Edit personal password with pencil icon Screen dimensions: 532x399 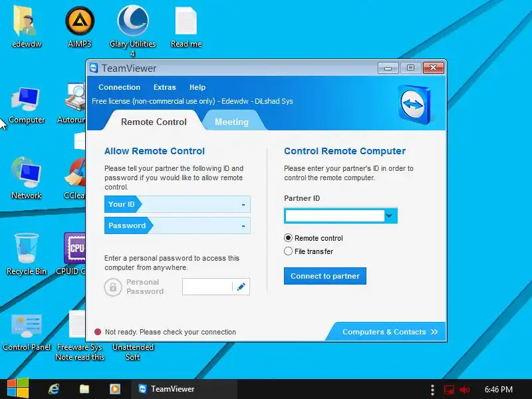click(241, 287)
